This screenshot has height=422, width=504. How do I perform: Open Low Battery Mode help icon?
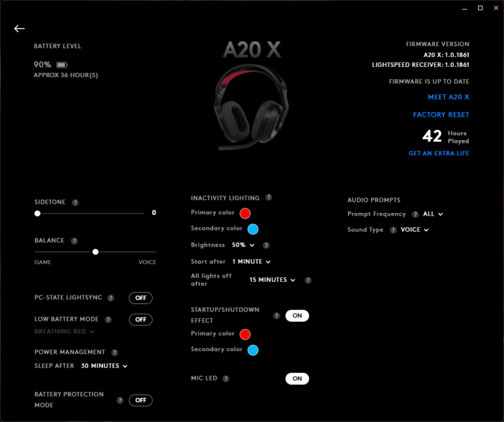point(108,319)
